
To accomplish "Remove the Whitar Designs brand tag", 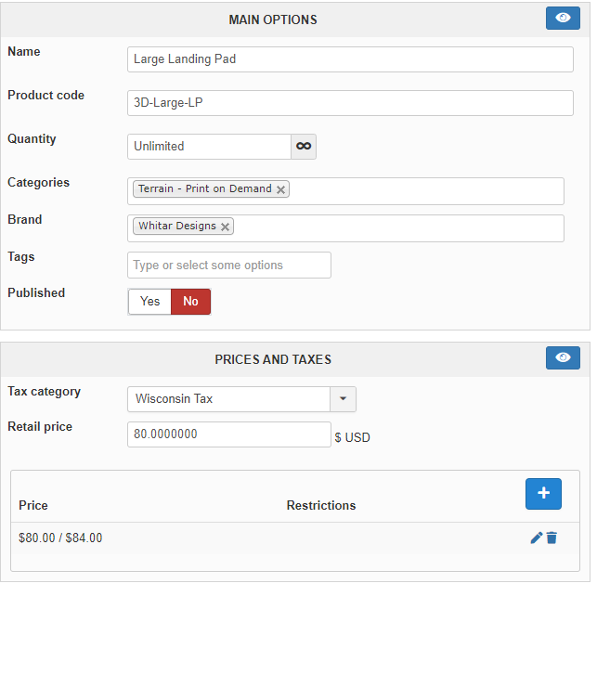I will (225, 227).
